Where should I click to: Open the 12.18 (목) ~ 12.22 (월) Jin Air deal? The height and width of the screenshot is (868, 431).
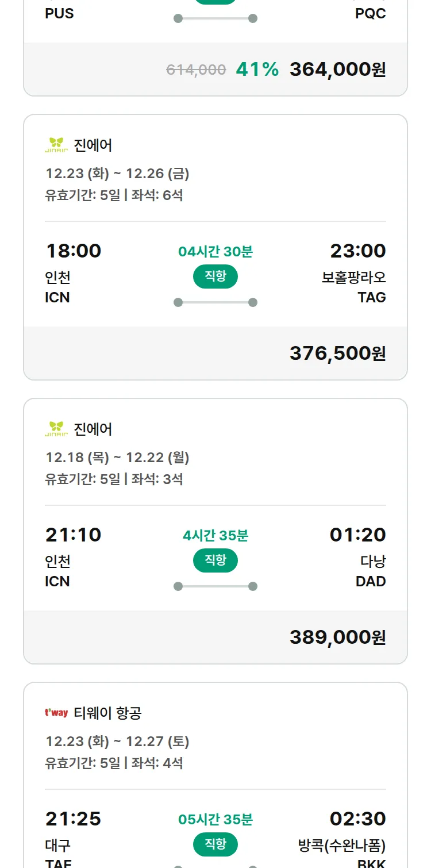[x=117, y=458]
